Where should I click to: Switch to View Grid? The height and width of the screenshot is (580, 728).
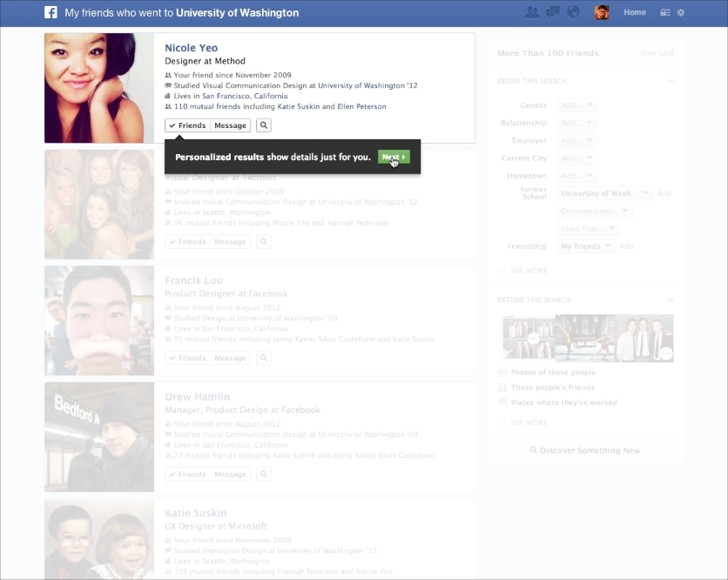[x=657, y=53]
